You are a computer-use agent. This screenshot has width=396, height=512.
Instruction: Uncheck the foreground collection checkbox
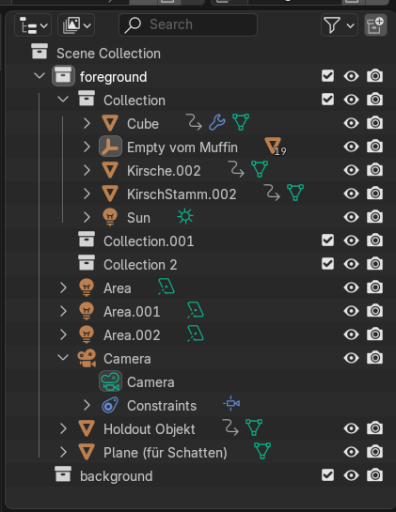(328, 76)
